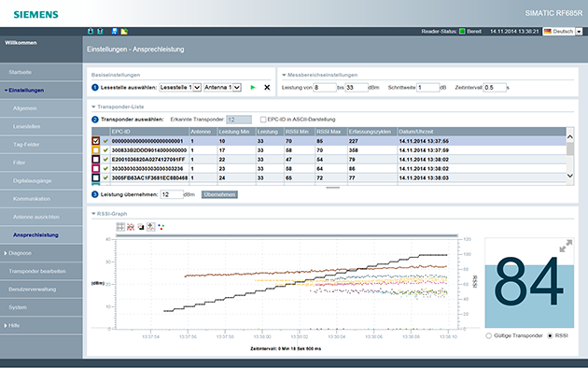Click the red crossed lines icon in the graph toolbar
Viewport: 588px width, 368px height.
point(131,227)
